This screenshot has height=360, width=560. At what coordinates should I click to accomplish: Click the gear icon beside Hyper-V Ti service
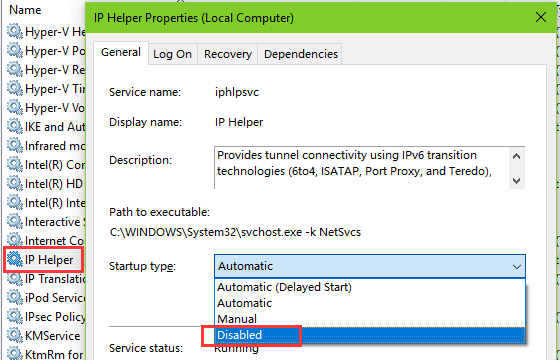(x=15, y=88)
